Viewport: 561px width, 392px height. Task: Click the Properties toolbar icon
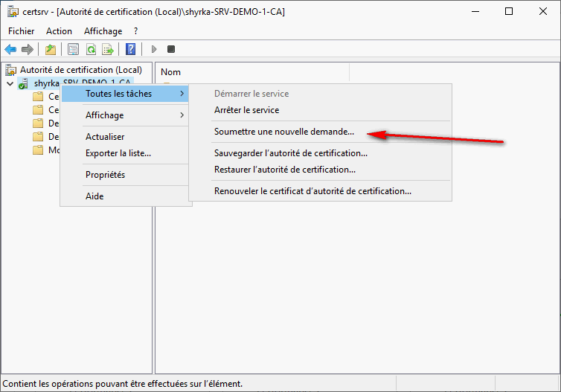point(73,49)
